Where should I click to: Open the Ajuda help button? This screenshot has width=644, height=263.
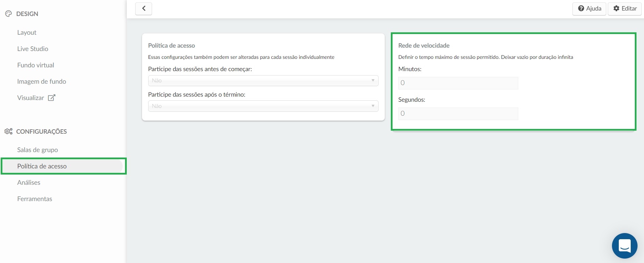[589, 9]
